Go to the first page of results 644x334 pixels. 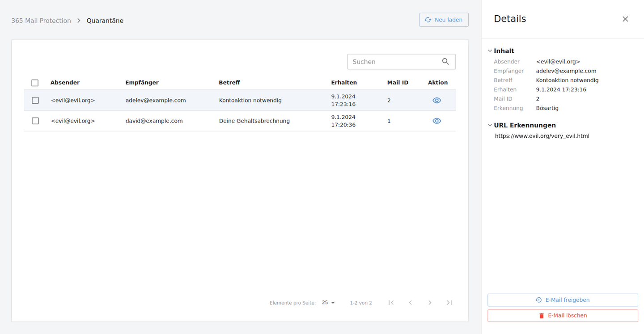tap(391, 303)
